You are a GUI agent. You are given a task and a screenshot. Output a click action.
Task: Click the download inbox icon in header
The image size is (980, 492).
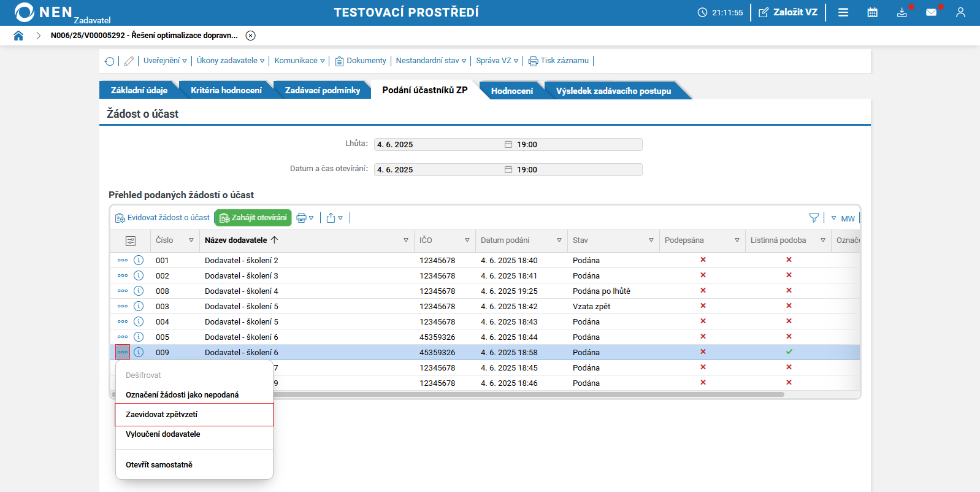point(902,12)
